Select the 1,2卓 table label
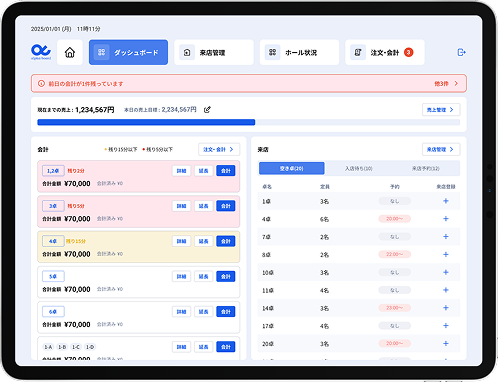The width and height of the screenshot is (498, 382). (x=53, y=171)
